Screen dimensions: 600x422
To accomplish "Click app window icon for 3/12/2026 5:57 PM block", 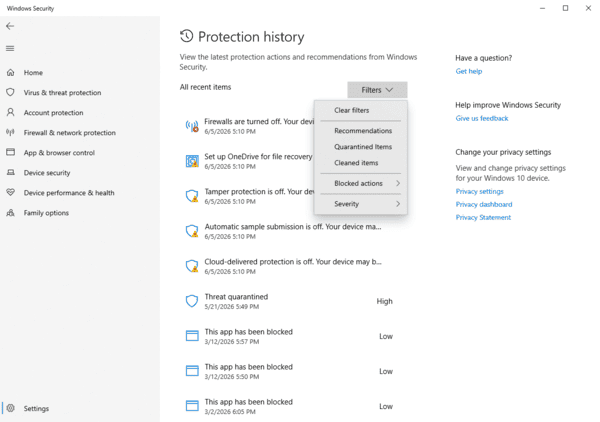I will (192, 336).
